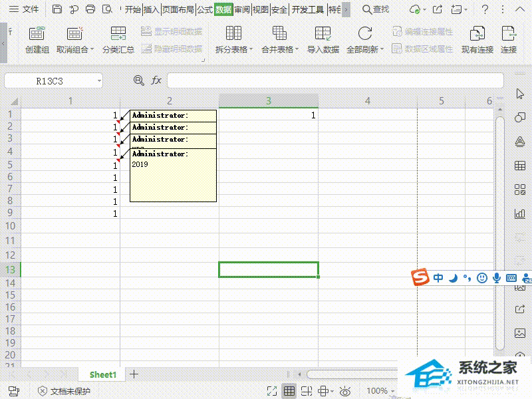Click the Help question mark icon
This screenshot has height=399, width=532.
pyautogui.click(x=485, y=9)
